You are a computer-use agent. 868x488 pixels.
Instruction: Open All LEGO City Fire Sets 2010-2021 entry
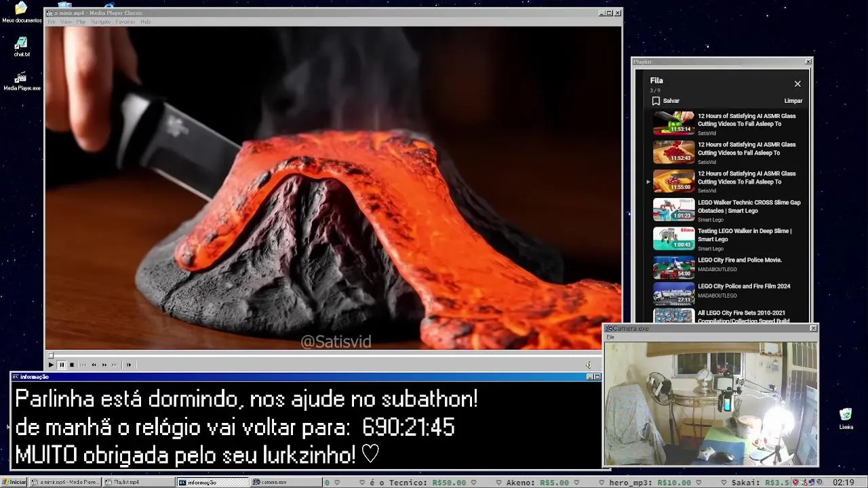coord(743,317)
